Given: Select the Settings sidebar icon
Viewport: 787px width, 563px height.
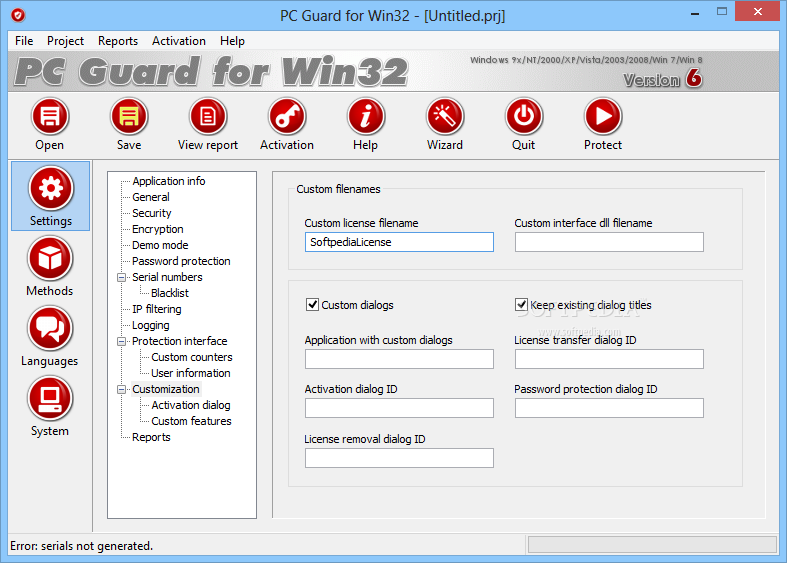Looking at the screenshot, I should [x=51, y=188].
